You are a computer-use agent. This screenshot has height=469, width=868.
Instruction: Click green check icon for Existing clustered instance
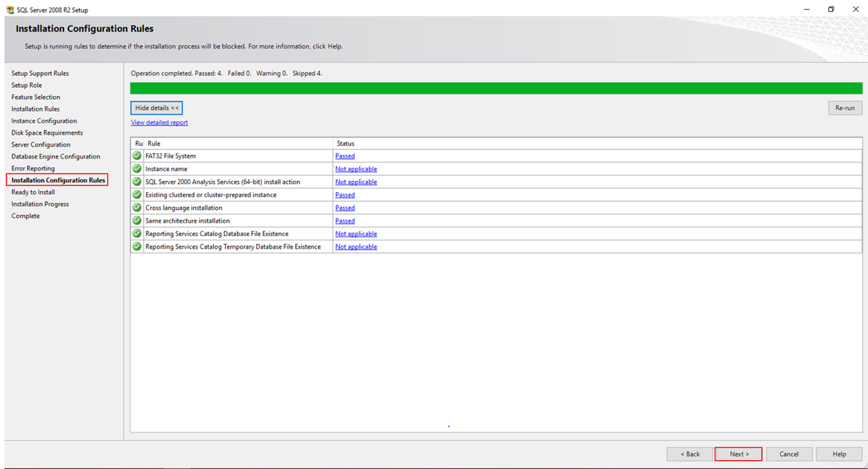[137, 194]
